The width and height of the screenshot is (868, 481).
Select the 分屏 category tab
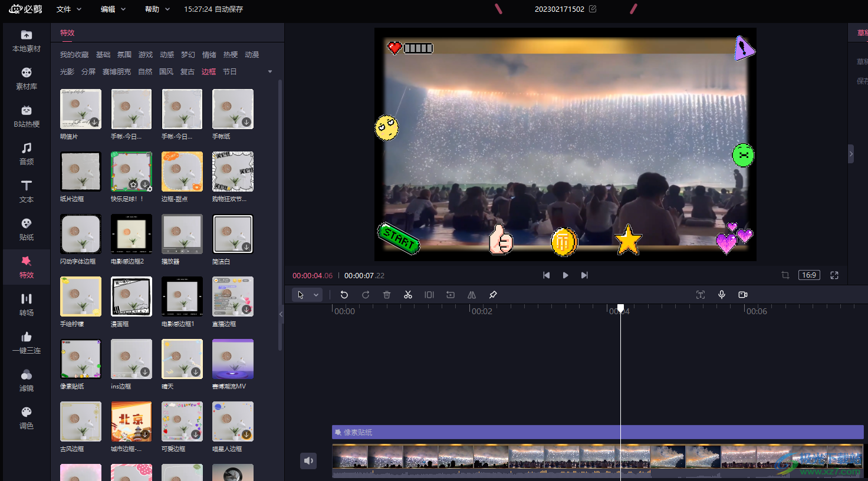coord(88,72)
